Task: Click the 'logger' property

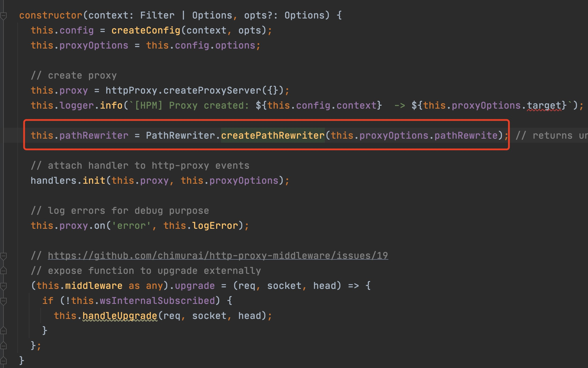Action: point(76,105)
